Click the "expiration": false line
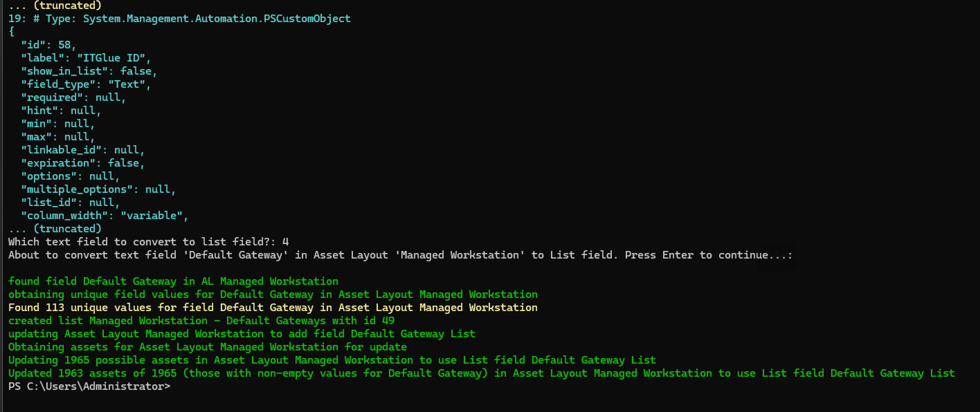Screen dimensions: 980x412 [x=83, y=163]
